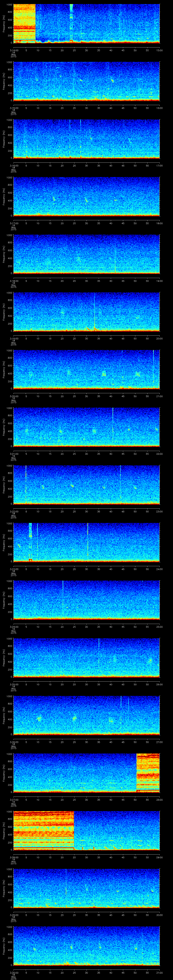
Task: Click the 23:00 end time label
Action: click(159, 511)
